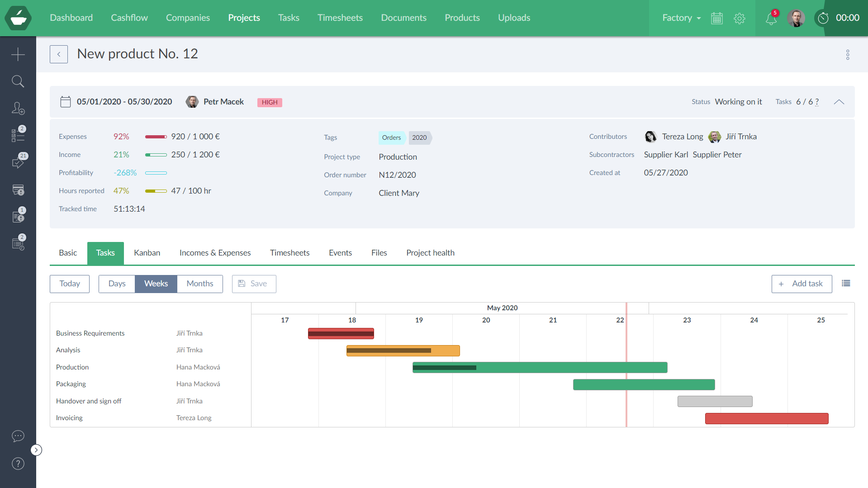Collapse the project details panel chevron

[839, 102]
